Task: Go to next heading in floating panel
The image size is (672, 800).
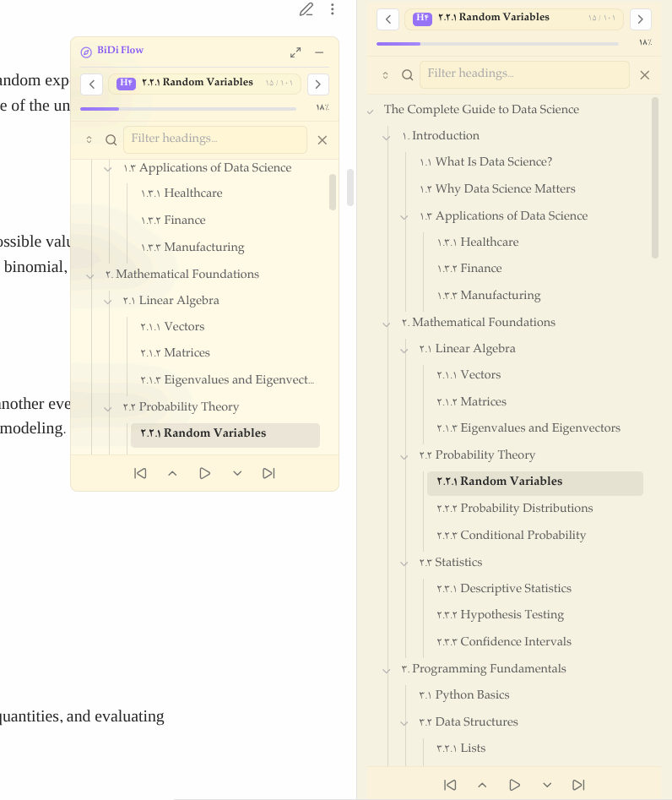Action: pos(317,84)
